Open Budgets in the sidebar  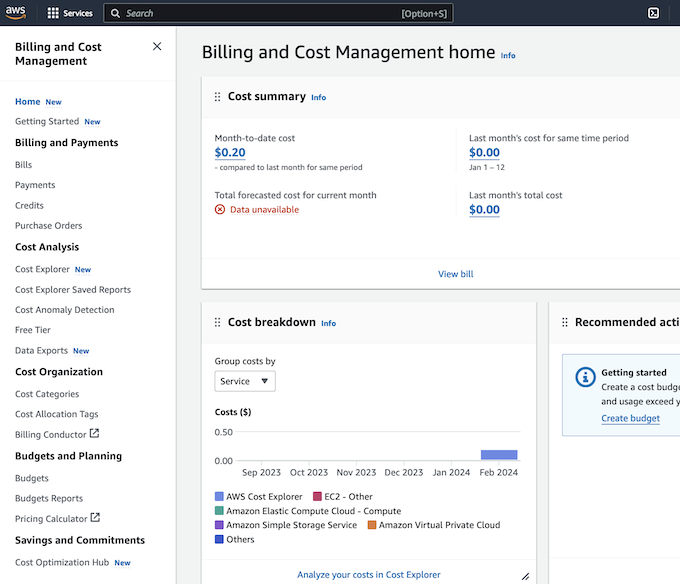pyautogui.click(x=32, y=478)
